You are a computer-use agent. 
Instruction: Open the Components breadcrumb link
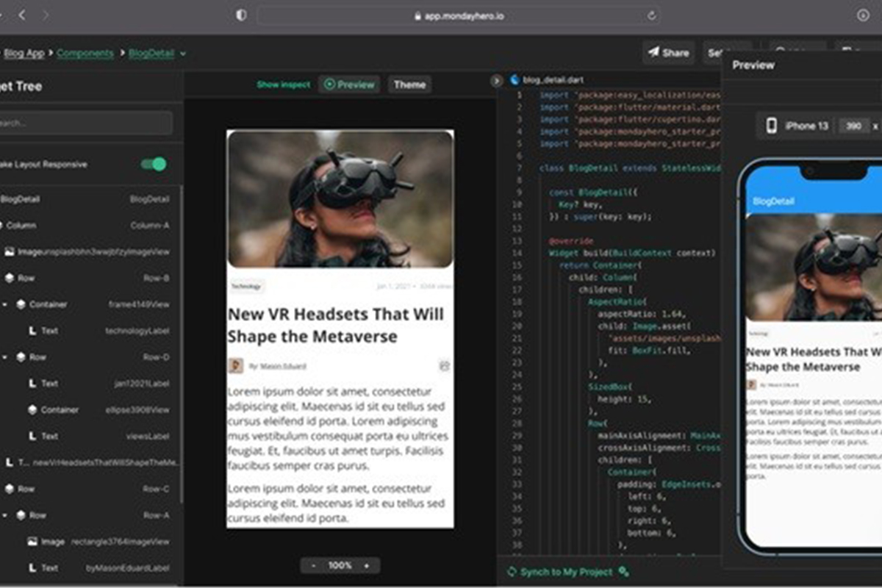tap(85, 54)
